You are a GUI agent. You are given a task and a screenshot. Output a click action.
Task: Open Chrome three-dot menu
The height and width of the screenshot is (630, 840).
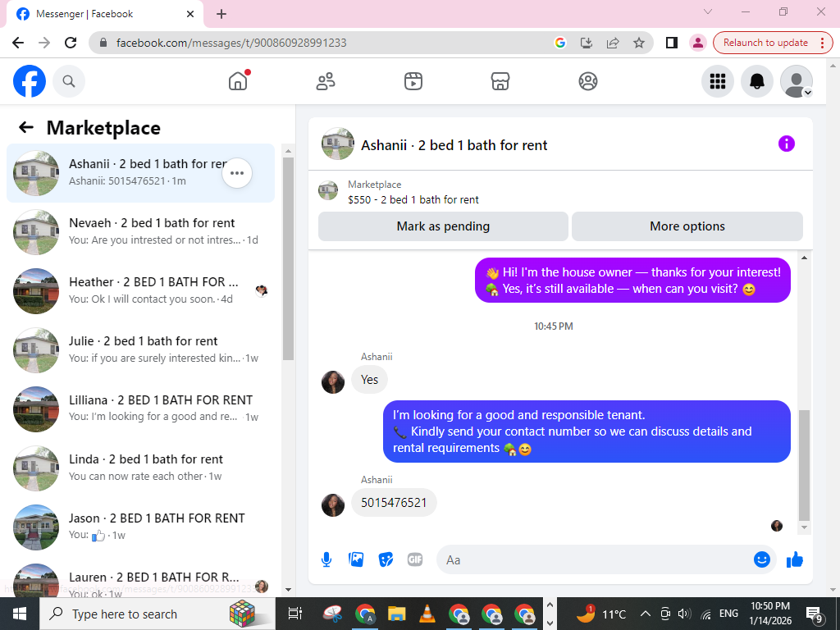tap(822, 43)
